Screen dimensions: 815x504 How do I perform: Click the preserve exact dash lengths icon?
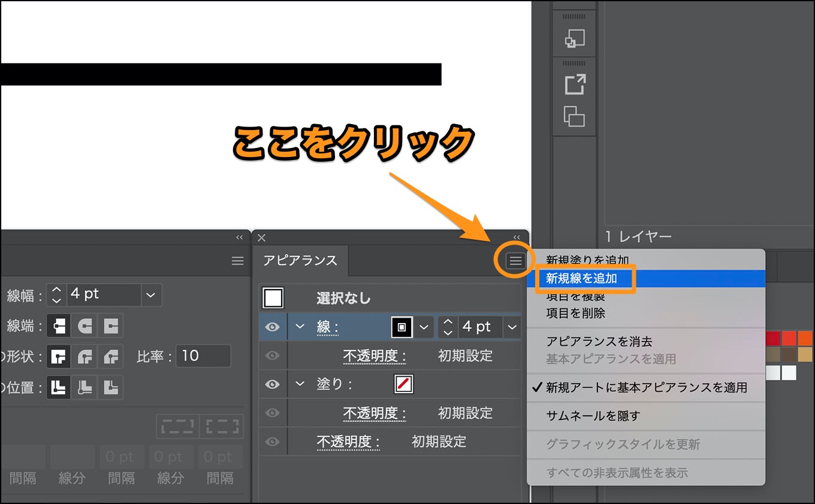(x=178, y=427)
